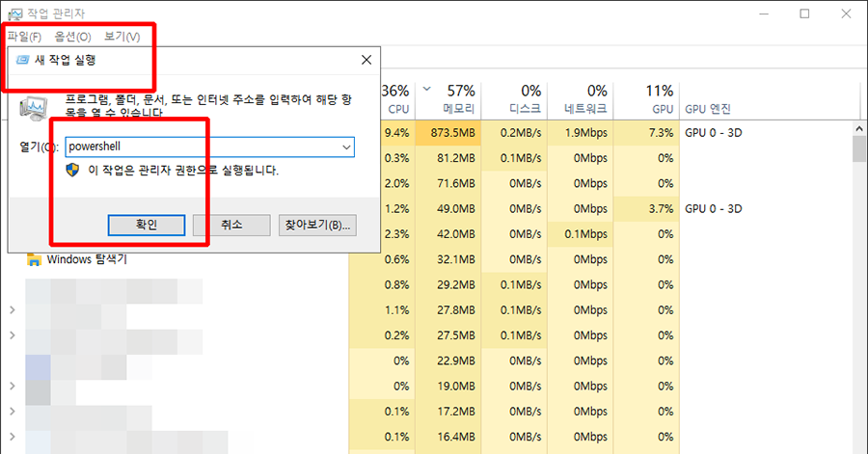
Task: Click the 9.4% CPU cell
Action: 396,133
